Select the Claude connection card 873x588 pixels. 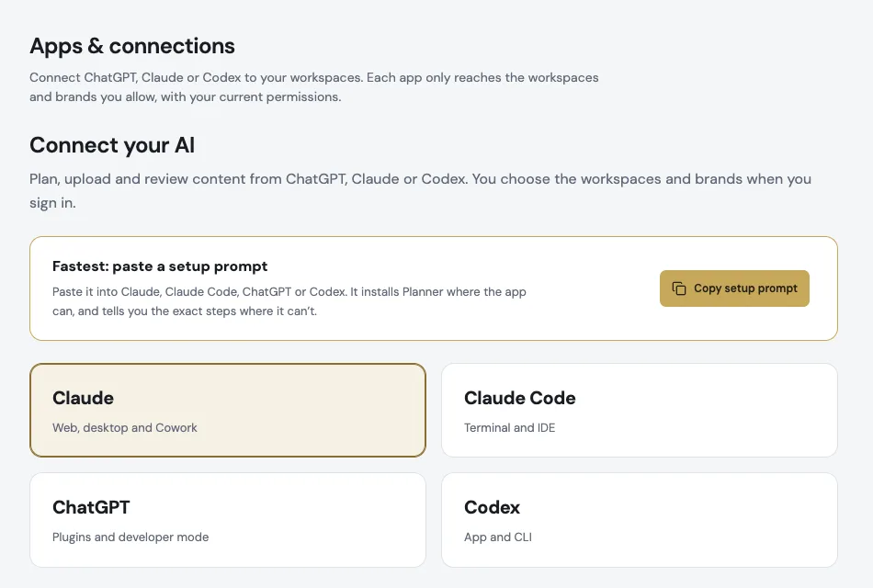coord(228,411)
